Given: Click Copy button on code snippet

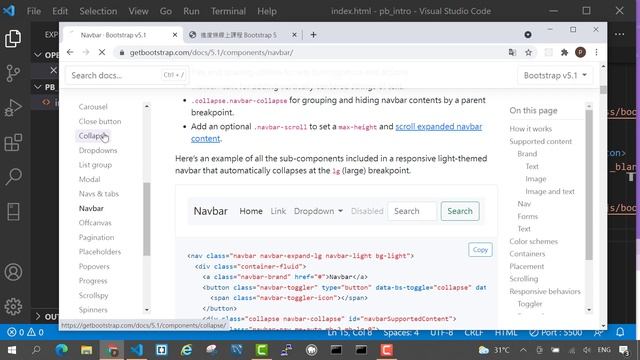Looking at the screenshot, I should [480, 250].
